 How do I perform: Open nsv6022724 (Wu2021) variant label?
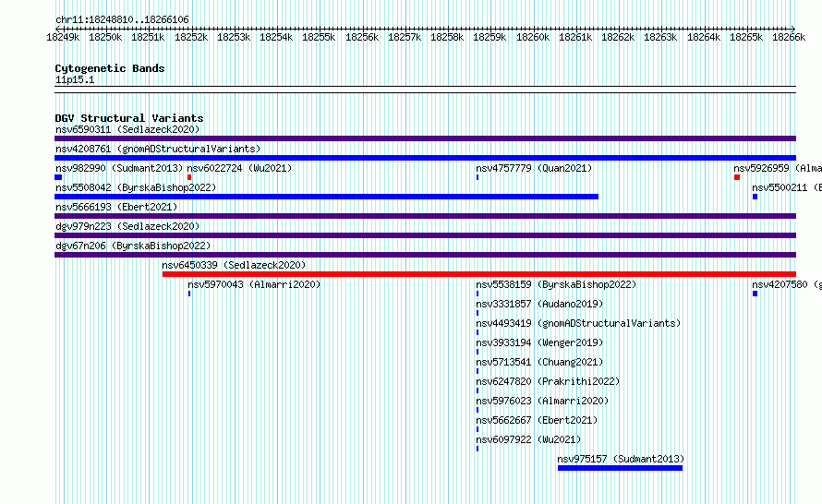pos(239,168)
